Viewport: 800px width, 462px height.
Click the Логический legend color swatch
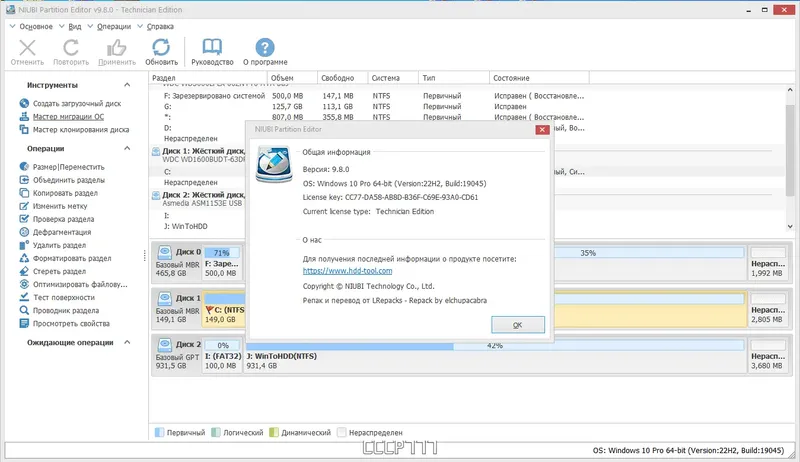(216, 432)
